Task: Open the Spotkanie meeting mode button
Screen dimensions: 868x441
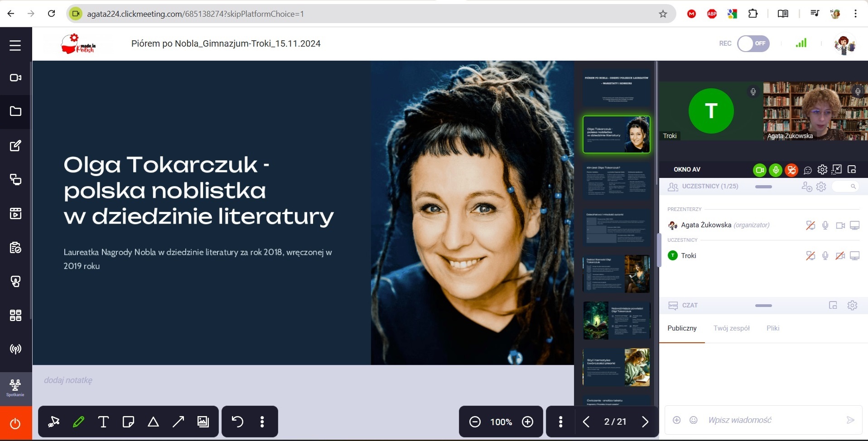Action: coord(15,388)
